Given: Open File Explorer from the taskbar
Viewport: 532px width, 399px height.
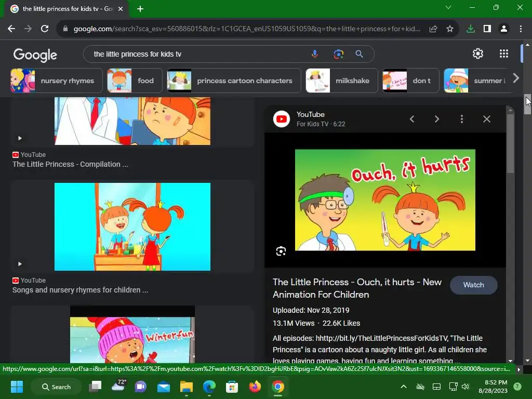Looking at the screenshot, I should pos(187,387).
